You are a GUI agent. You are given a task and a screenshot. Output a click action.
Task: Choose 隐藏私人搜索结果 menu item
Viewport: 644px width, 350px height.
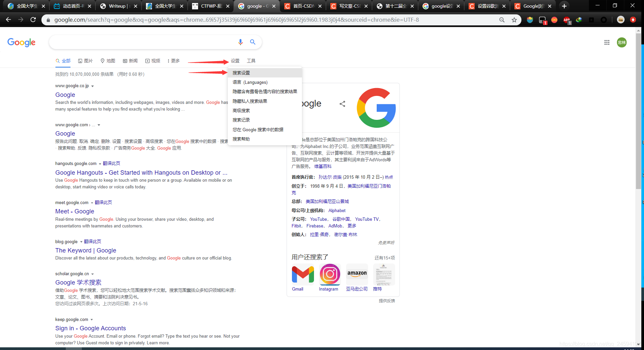(265, 101)
